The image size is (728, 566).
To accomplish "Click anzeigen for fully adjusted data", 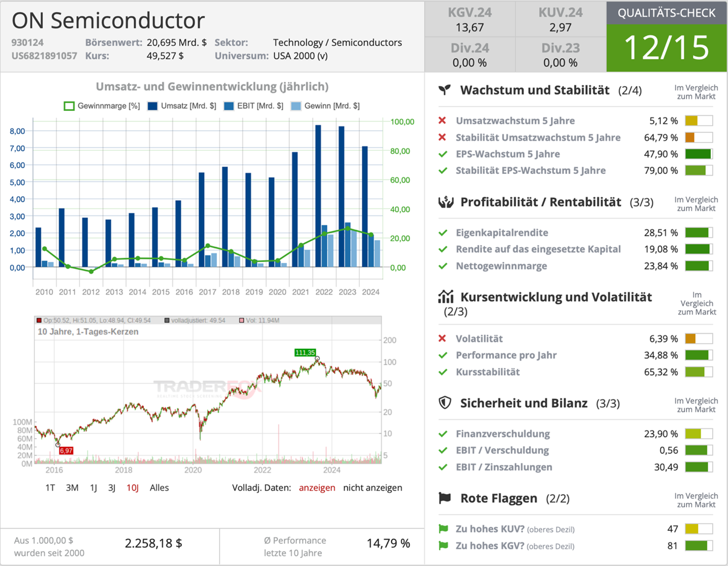I will (x=317, y=488).
